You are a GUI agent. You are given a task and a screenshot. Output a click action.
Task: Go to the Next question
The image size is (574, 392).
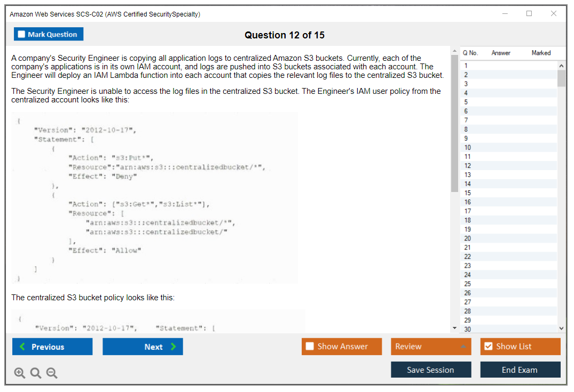(143, 347)
